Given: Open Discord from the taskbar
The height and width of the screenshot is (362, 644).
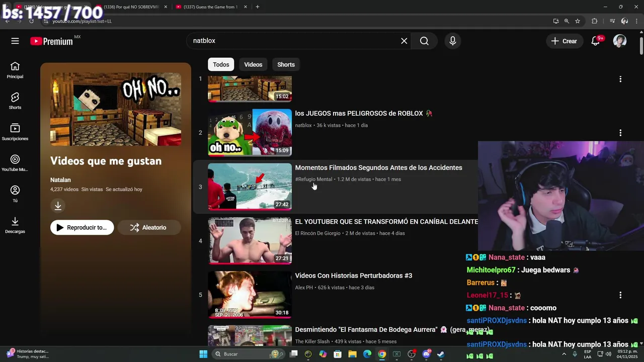Looking at the screenshot, I should point(426,354).
